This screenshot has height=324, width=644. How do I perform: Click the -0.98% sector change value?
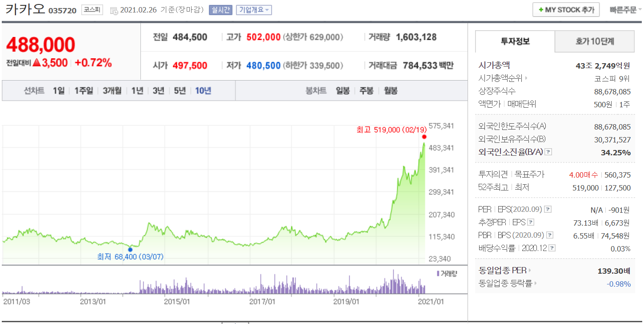619,283
